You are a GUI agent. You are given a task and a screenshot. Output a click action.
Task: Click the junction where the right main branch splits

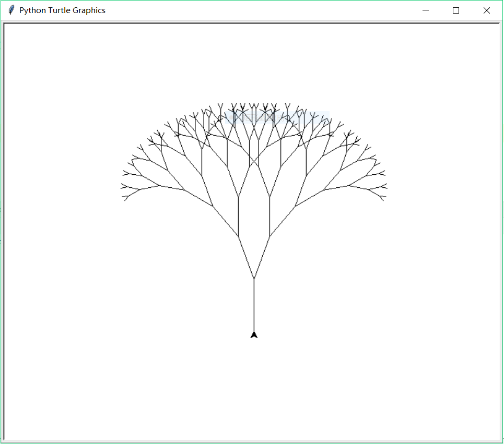click(269, 236)
